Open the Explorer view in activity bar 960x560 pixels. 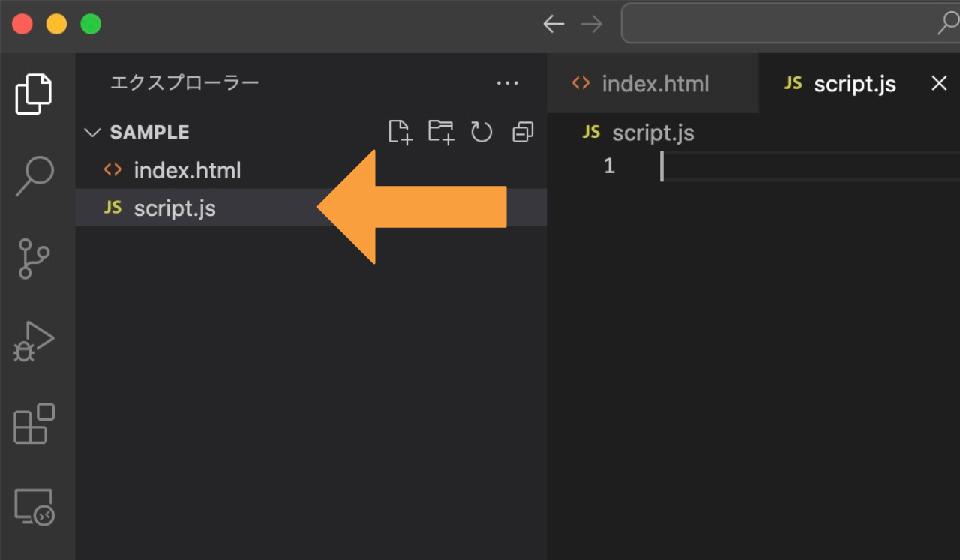pyautogui.click(x=34, y=94)
